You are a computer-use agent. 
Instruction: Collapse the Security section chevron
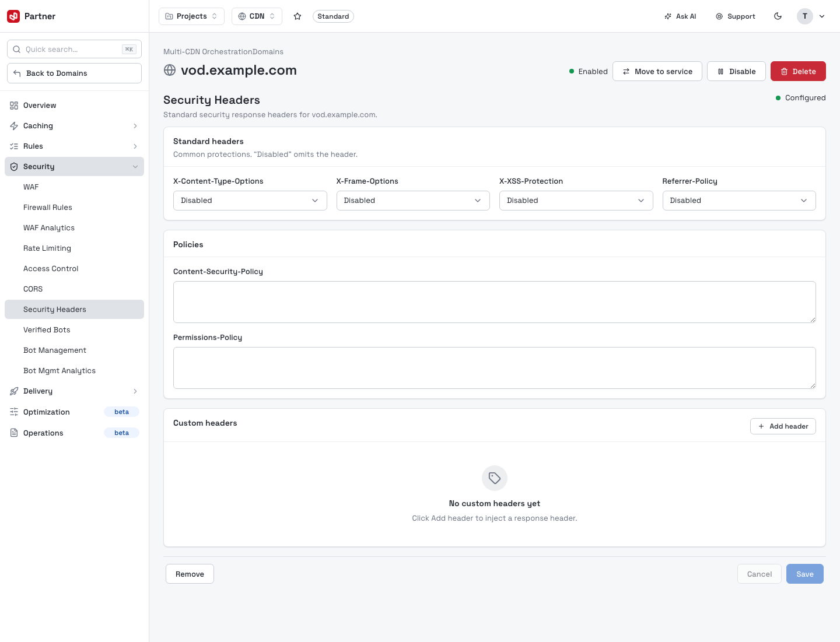(x=135, y=167)
